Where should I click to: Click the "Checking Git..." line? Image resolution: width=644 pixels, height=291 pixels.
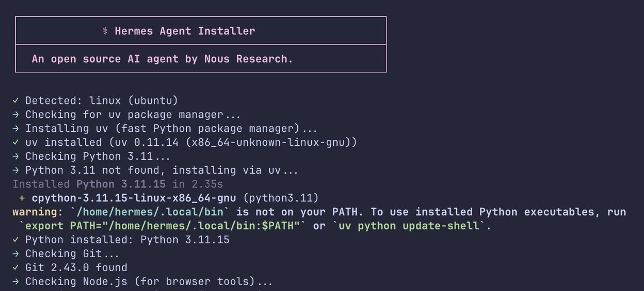[x=72, y=254]
